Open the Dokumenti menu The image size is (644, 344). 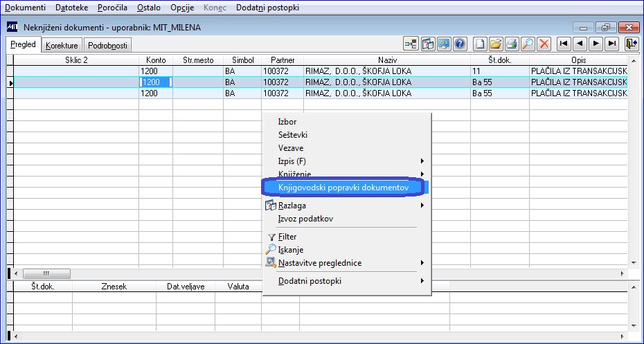25,8
